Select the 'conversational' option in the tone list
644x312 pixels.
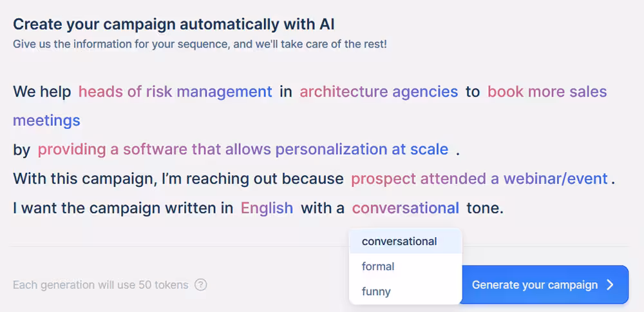coord(399,242)
